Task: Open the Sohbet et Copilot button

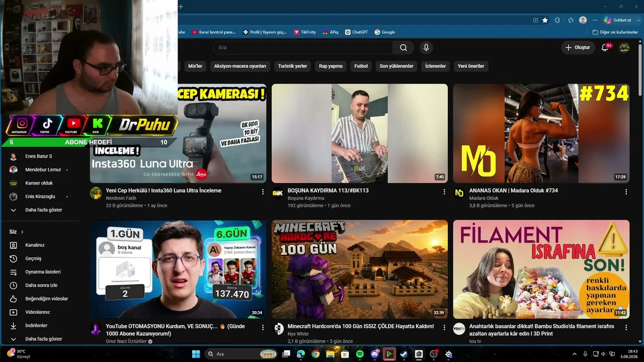Action: [617, 20]
